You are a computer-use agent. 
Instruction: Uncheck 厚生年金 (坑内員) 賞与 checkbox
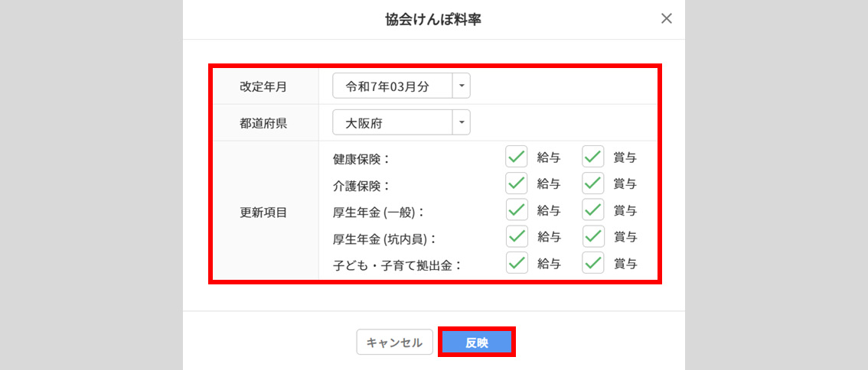[593, 236]
